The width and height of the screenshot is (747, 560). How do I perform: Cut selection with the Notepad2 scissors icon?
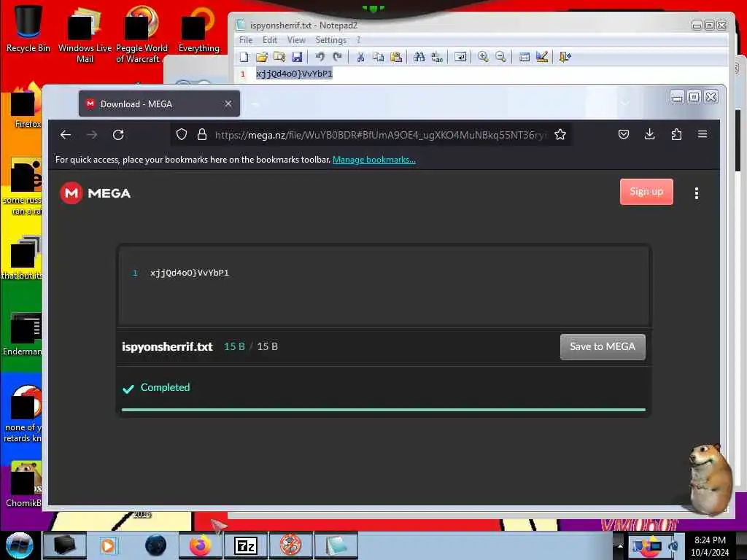click(x=360, y=57)
